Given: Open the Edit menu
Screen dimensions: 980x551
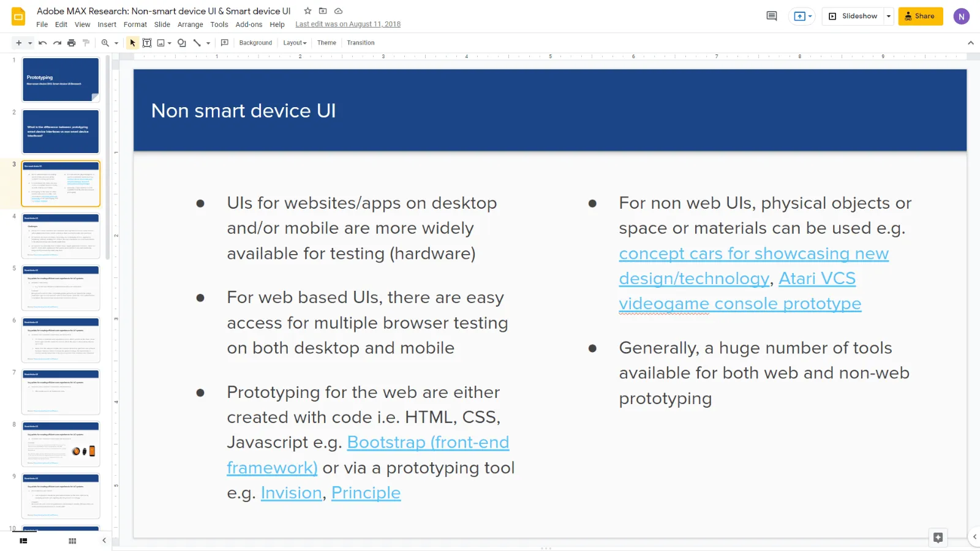Looking at the screenshot, I should coord(61,24).
